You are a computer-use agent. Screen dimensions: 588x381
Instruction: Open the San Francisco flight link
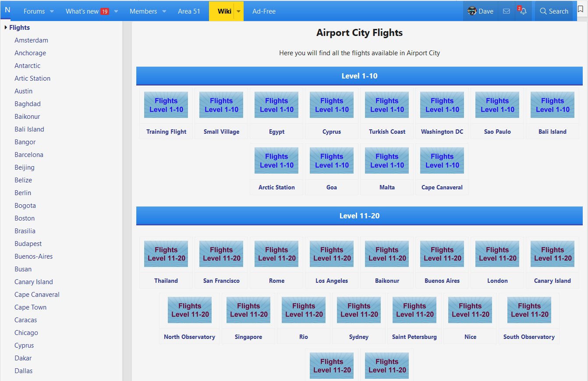[x=221, y=281]
